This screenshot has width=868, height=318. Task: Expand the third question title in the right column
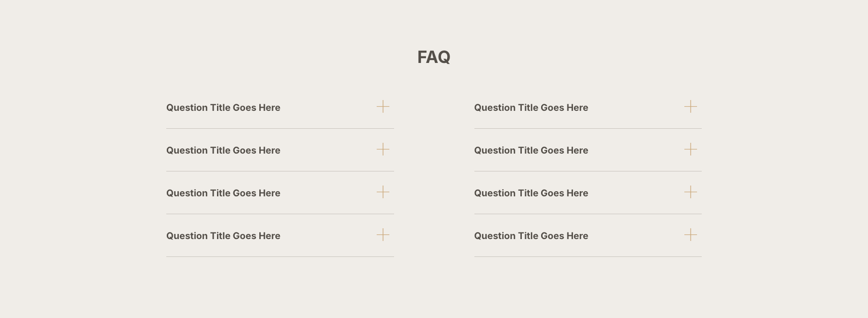[531, 193]
